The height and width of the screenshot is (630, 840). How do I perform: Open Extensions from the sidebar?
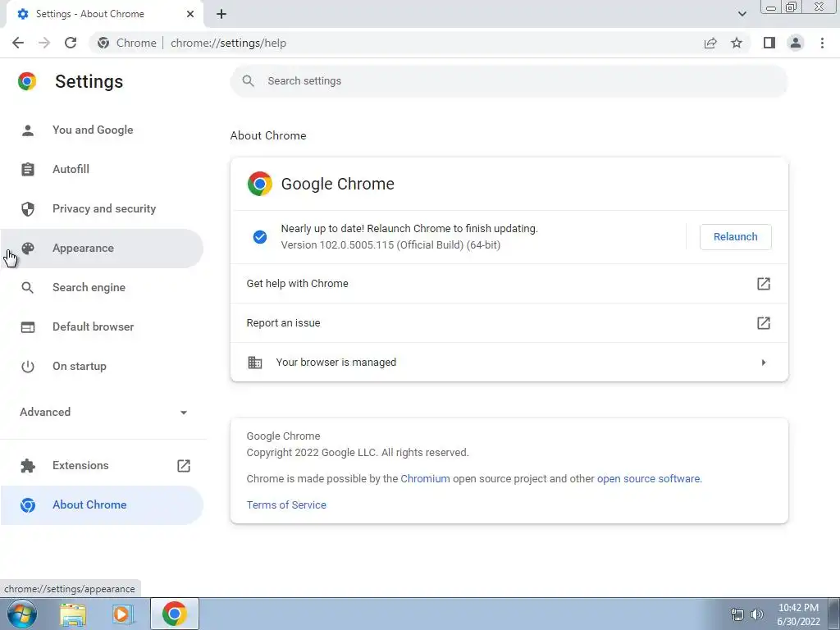[x=102, y=466]
